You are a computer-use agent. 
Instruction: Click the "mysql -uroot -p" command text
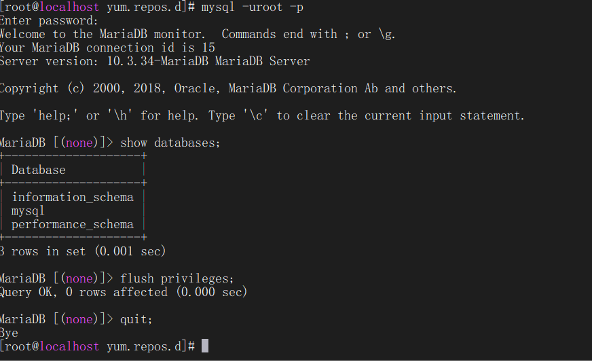252,7
